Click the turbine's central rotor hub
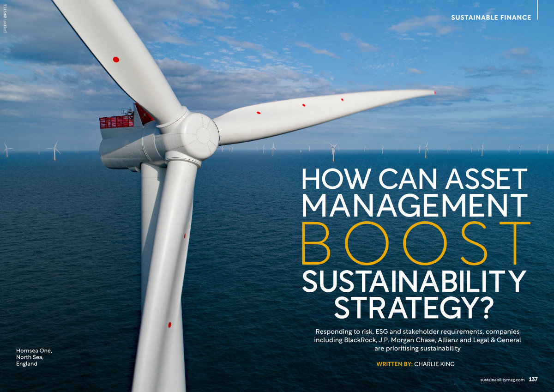 coord(199,134)
